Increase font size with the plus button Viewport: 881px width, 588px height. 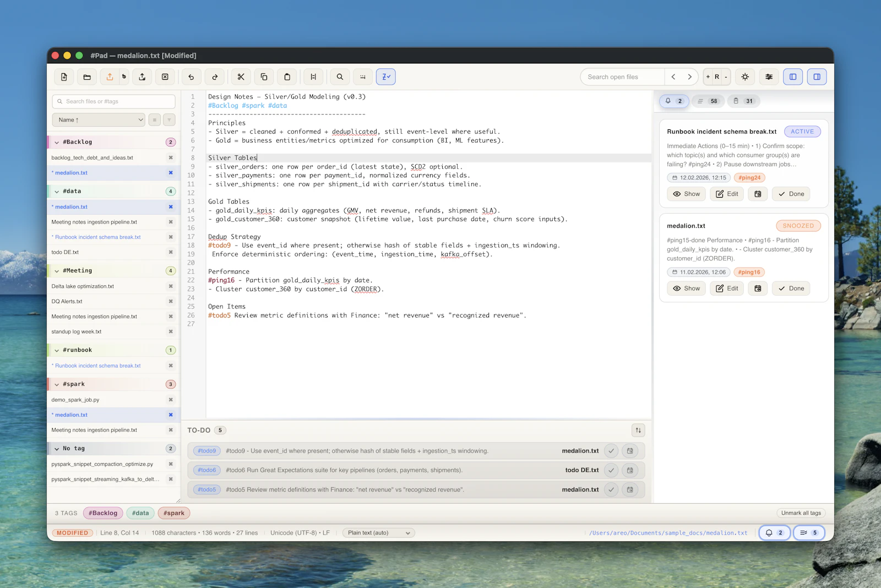click(x=708, y=77)
